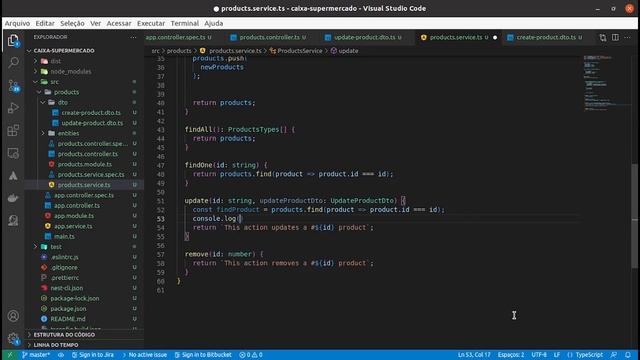Open the Source Control view icon
The height and width of the screenshot is (360, 640).
point(13,85)
